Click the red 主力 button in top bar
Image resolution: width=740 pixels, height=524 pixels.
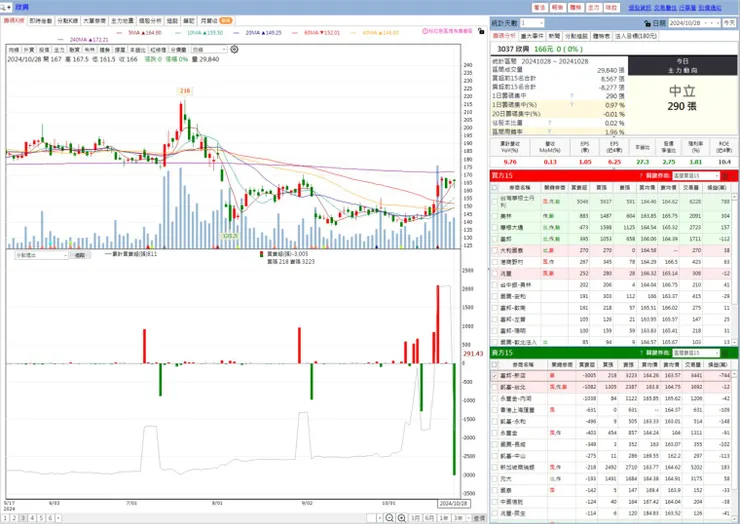593,8
